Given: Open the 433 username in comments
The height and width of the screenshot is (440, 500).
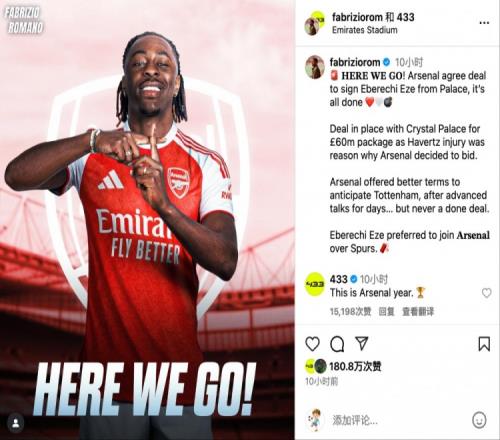Looking at the screenshot, I should pyautogui.click(x=339, y=279).
